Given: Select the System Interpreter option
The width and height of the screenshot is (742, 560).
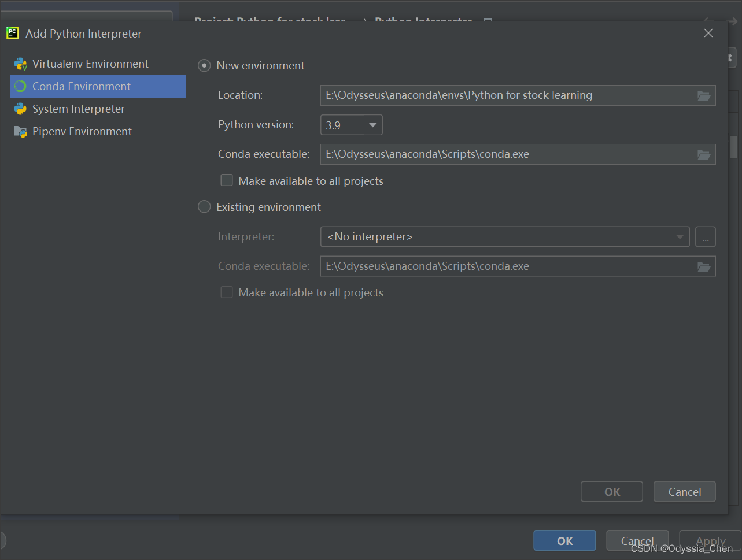Looking at the screenshot, I should 78,109.
